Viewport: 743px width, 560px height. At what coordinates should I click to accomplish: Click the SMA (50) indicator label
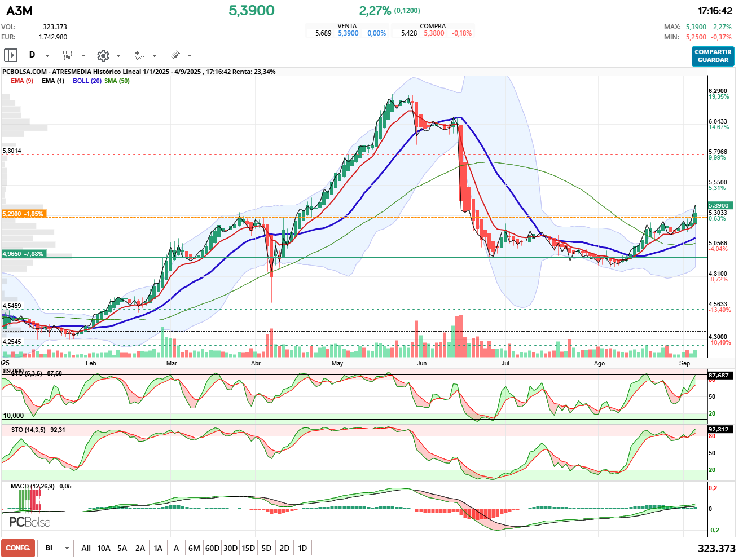(117, 81)
